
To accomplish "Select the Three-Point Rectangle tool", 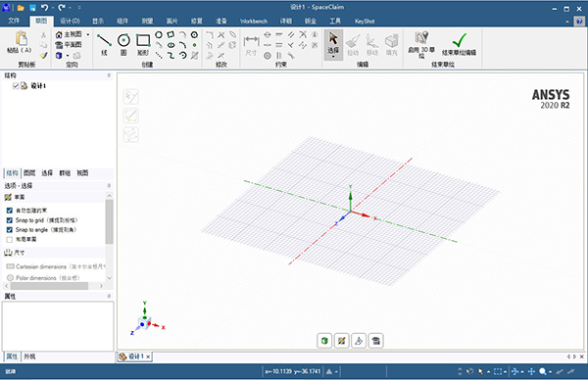I will point(171,35).
